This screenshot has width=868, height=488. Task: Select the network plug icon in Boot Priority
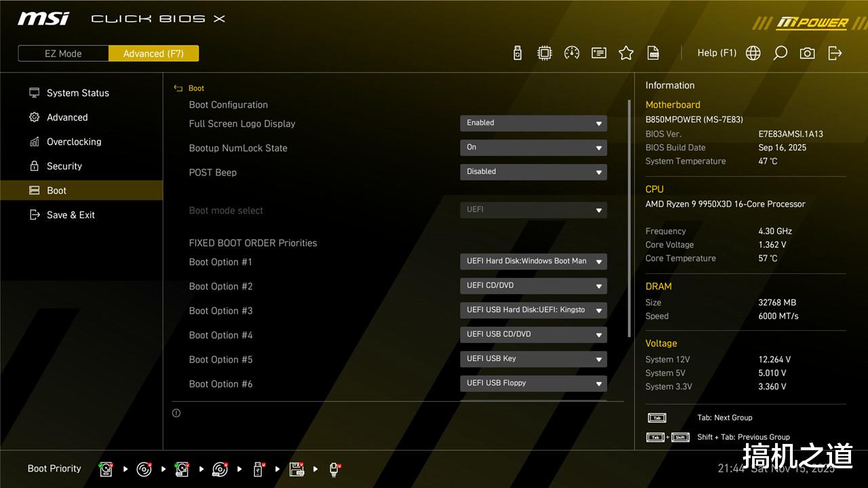coord(334,468)
